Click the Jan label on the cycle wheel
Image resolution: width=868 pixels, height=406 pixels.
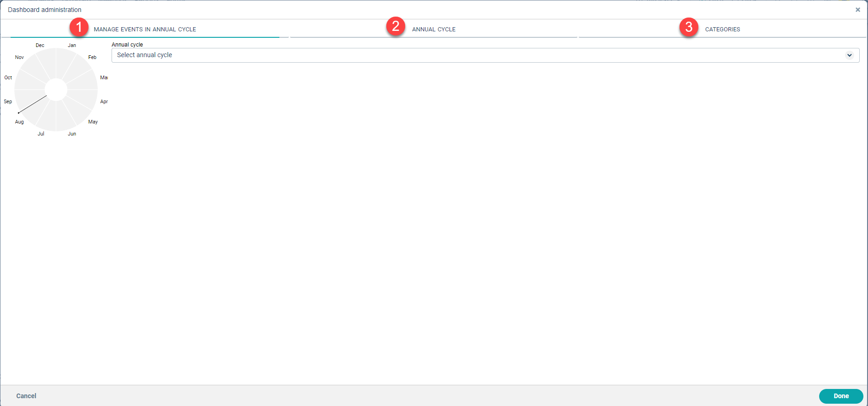[x=72, y=45]
